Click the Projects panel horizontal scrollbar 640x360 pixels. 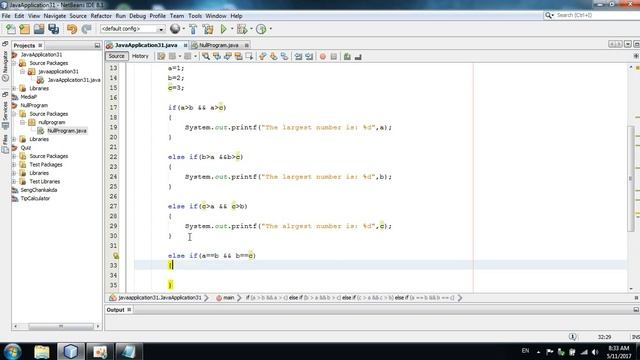[x=61, y=326]
